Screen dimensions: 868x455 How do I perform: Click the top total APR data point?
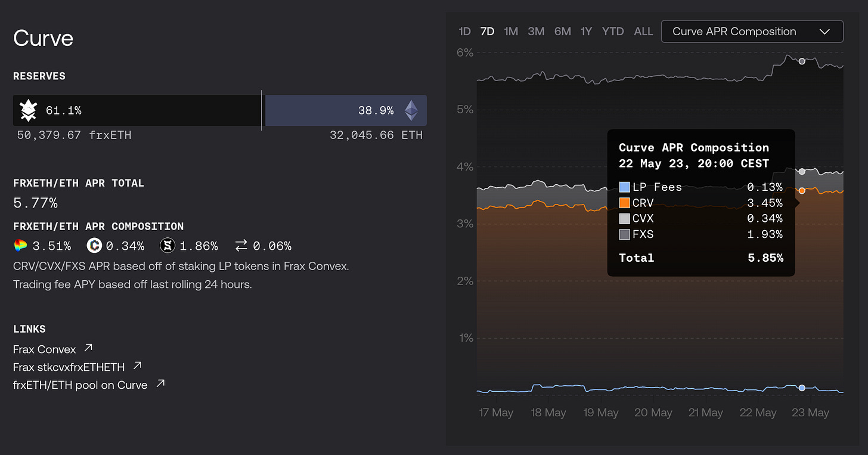(x=802, y=61)
